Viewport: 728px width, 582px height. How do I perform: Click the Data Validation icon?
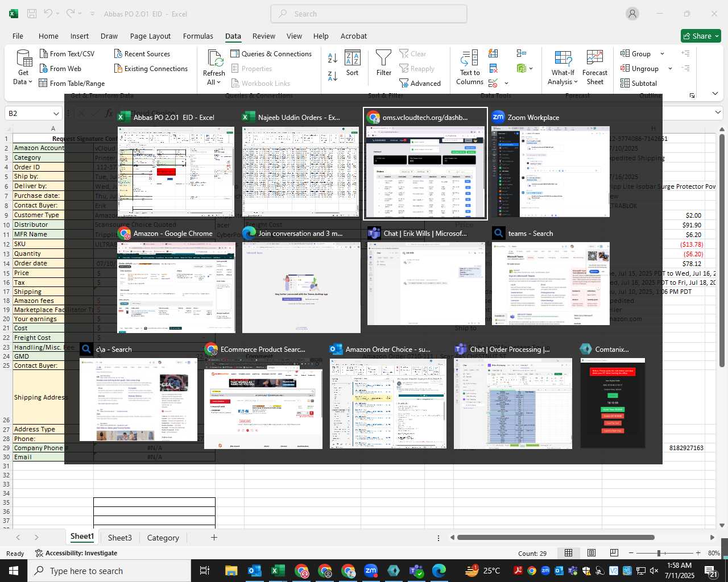pos(493,84)
